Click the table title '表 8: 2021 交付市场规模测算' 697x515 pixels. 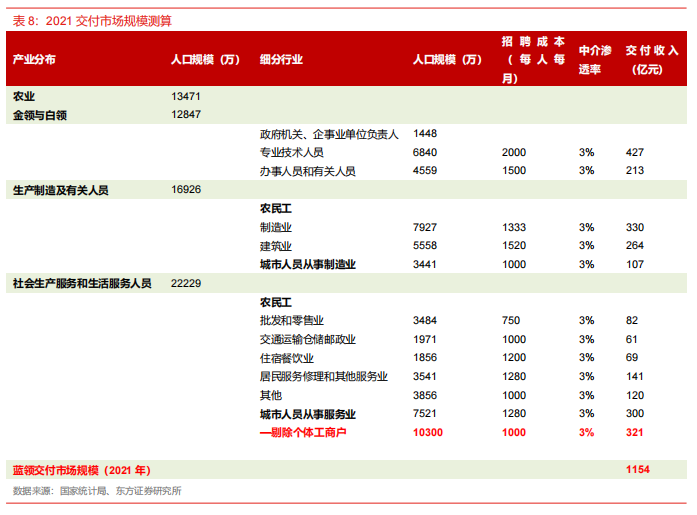click(92, 21)
